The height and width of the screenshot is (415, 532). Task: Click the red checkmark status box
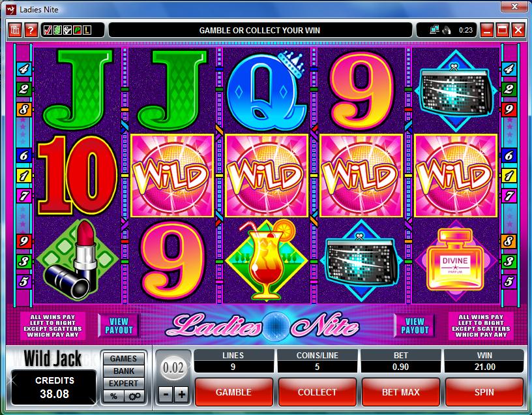click(x=48, y=30)
